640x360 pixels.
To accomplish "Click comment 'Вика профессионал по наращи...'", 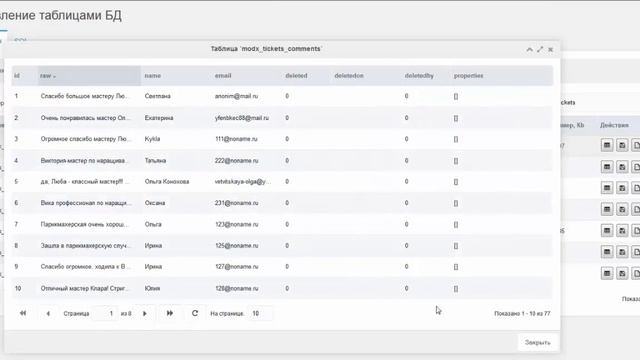I will (86, 203).
